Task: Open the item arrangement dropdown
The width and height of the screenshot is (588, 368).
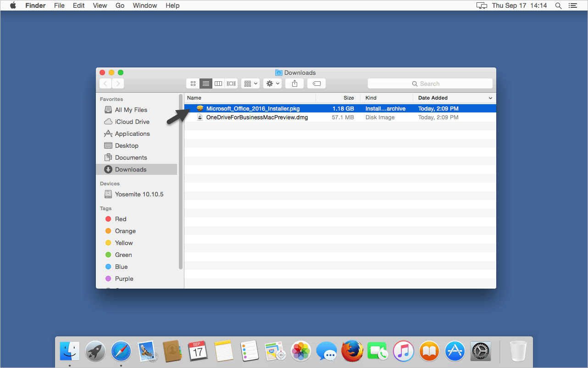Action: coord(250,84)
